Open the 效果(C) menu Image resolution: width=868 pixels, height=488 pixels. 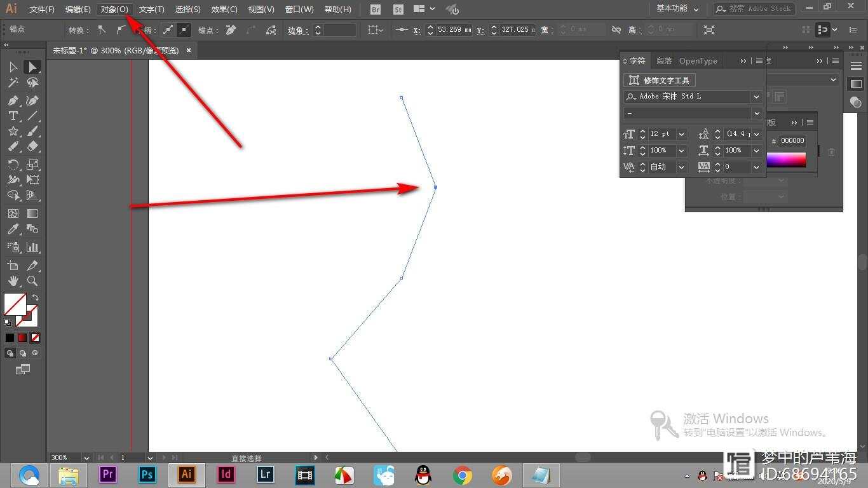(224, 10)
